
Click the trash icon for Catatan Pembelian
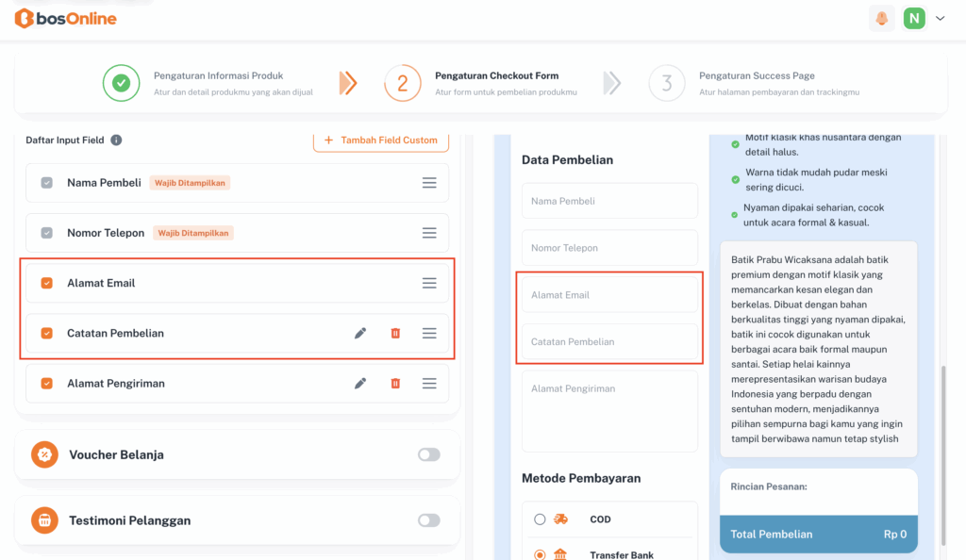tap(395, 333)
